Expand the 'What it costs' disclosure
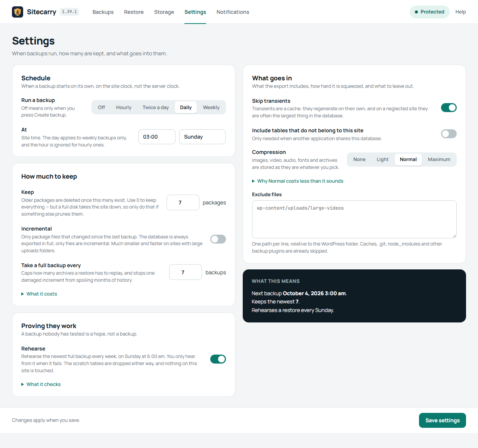 click(39, 294)
